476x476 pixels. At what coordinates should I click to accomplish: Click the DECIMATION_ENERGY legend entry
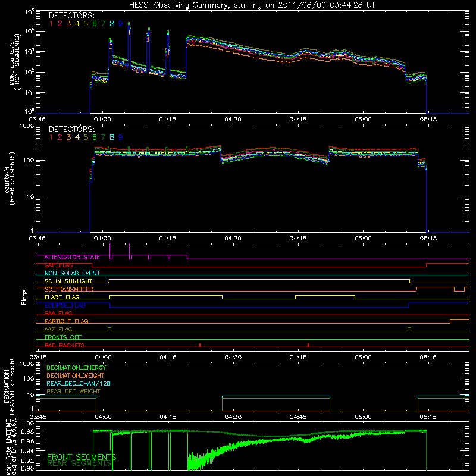(76, 368)
